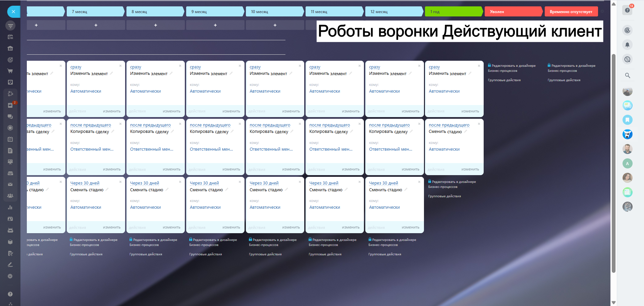Open после предыдущего selector in 12 месяц column
644x306 pixels.
coord(389,125)
